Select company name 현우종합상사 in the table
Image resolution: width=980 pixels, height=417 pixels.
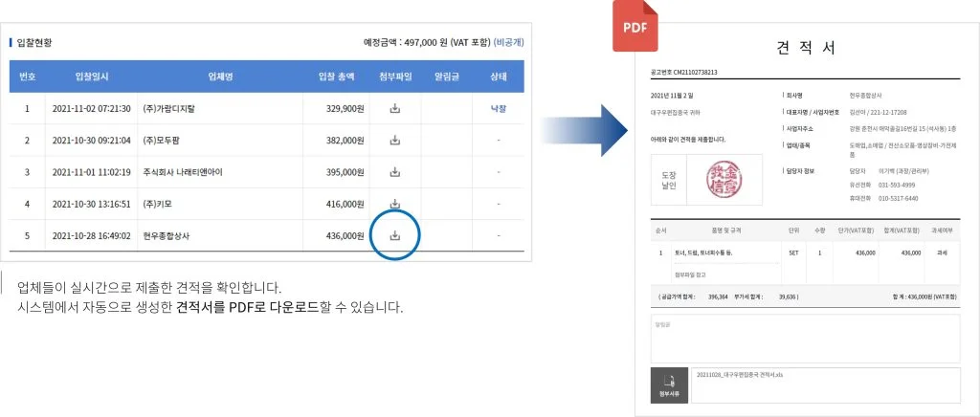pyautogui.click(x=167, y=236)
